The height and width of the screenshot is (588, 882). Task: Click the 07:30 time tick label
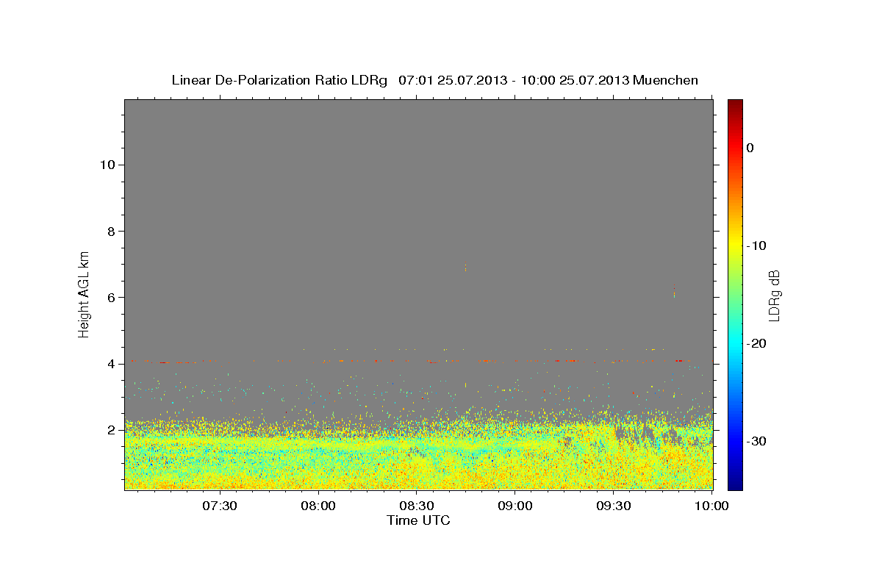(219, 506)
